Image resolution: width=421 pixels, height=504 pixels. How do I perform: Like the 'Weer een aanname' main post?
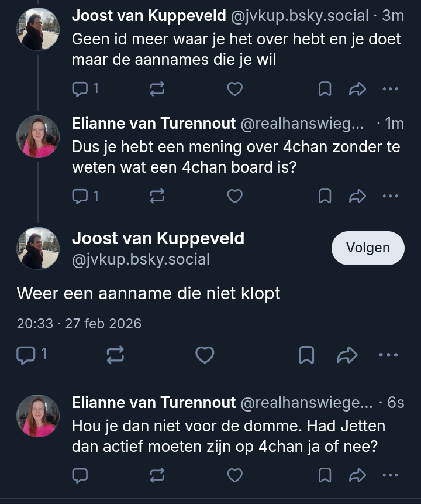pos(204,355)
